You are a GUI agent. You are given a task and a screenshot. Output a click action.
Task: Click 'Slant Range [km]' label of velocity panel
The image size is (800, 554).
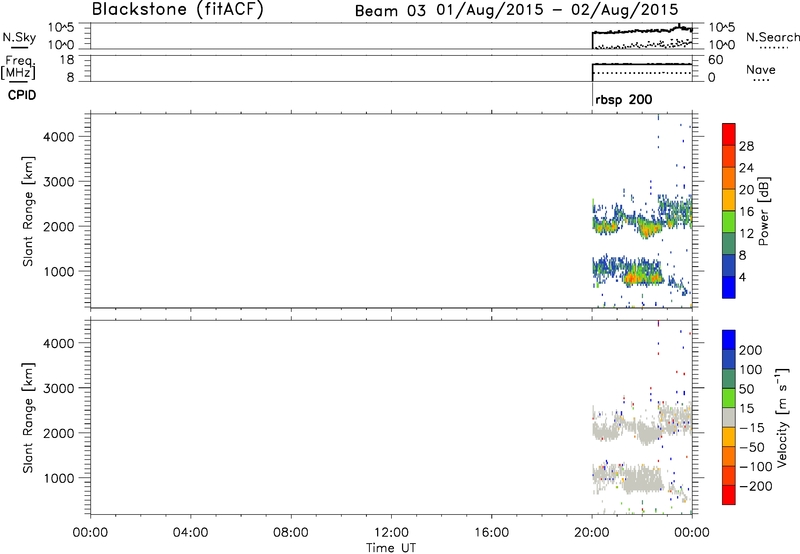click(x=28, y=418)
